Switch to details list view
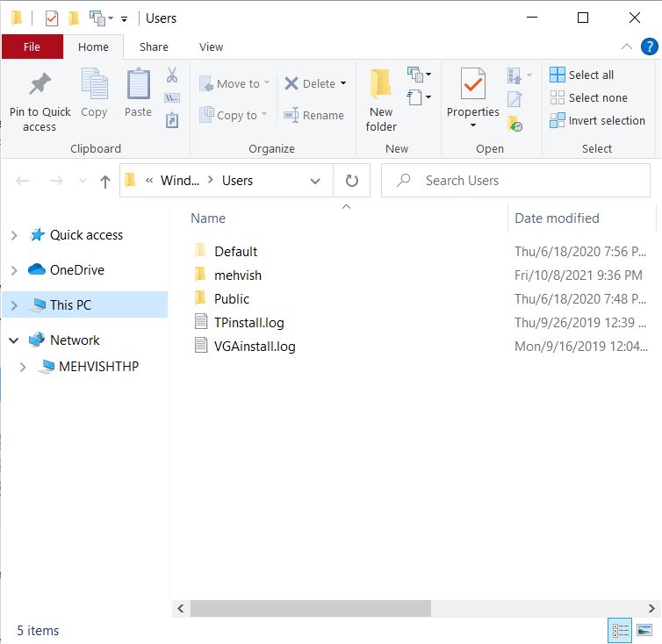Screen dimensions: 662x644 pyautogui.click(x=621, y=630)
